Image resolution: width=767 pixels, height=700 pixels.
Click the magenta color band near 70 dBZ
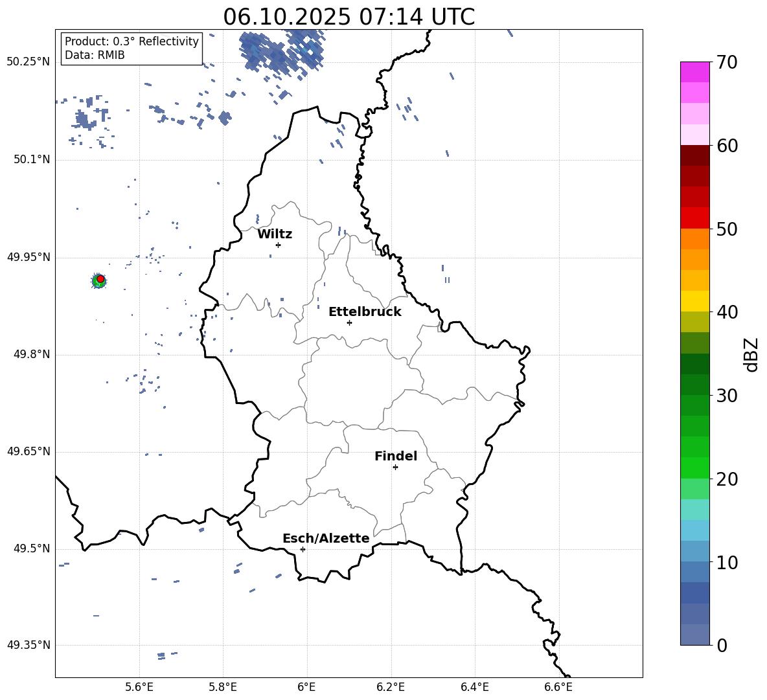pos(695,73)
